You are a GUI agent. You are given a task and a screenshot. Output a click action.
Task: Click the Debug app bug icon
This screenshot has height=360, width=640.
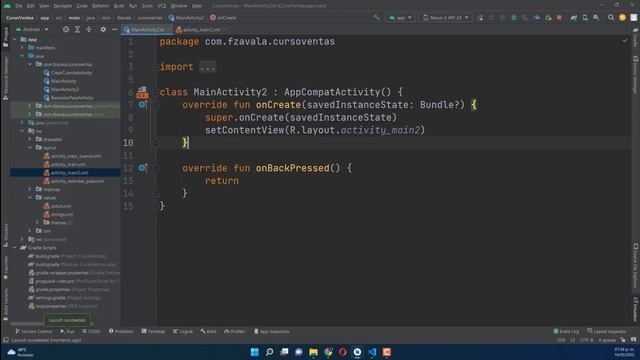[514, 18]
